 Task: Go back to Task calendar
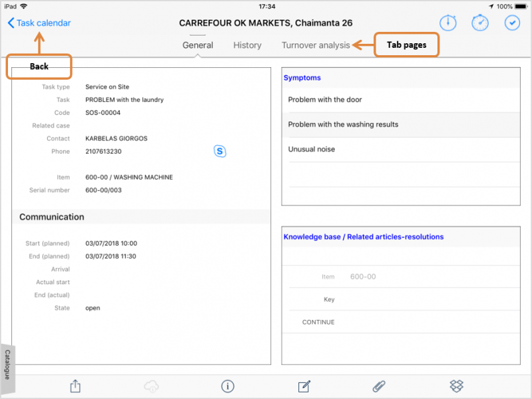pos(39,23)
